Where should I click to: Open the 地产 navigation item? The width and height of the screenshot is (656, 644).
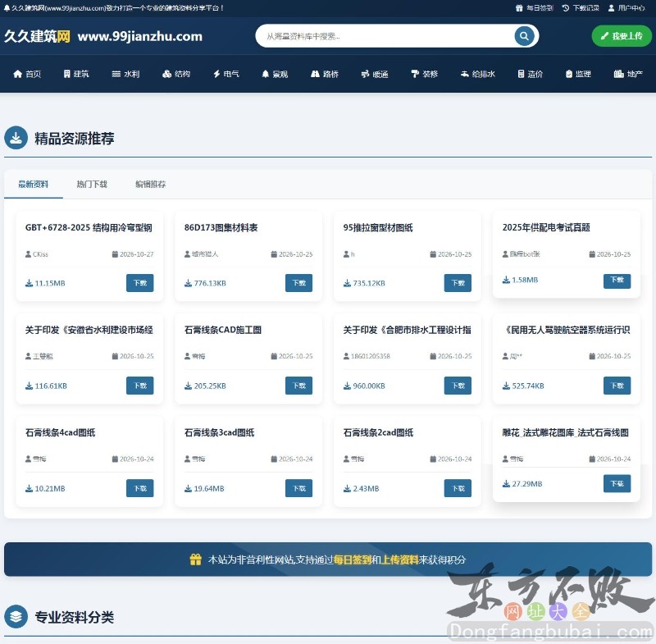click(628, 74)
